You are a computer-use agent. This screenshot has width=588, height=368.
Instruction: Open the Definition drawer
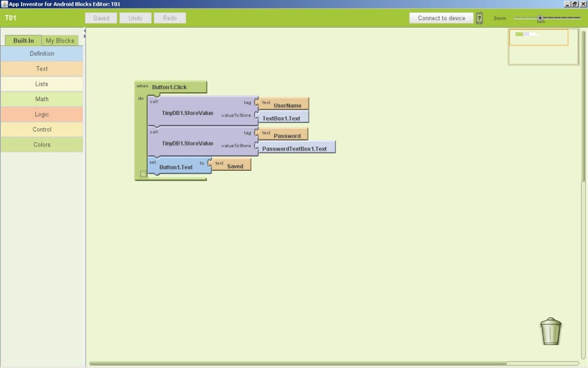click(42, 53)
